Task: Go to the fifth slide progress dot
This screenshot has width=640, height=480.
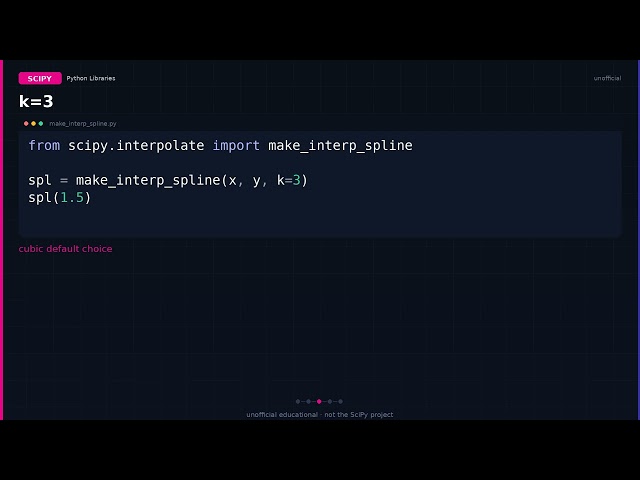Action: click(340, 401)
